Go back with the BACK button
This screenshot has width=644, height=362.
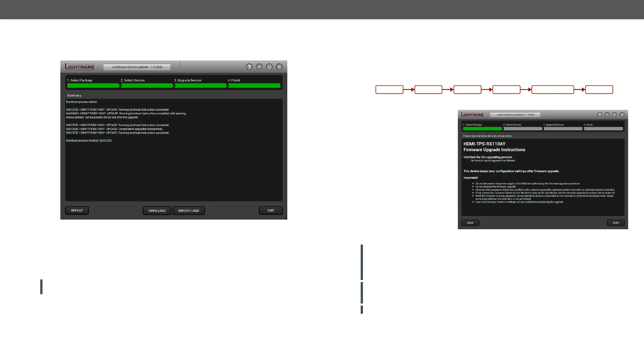(470, 223)
